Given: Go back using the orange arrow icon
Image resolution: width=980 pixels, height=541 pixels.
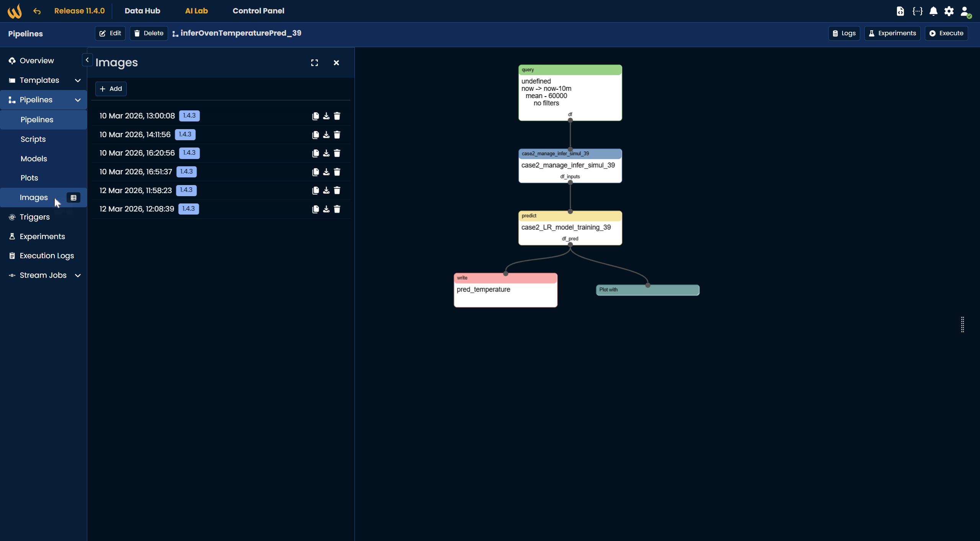Looking at the screenshot, I should click(37, 11).
